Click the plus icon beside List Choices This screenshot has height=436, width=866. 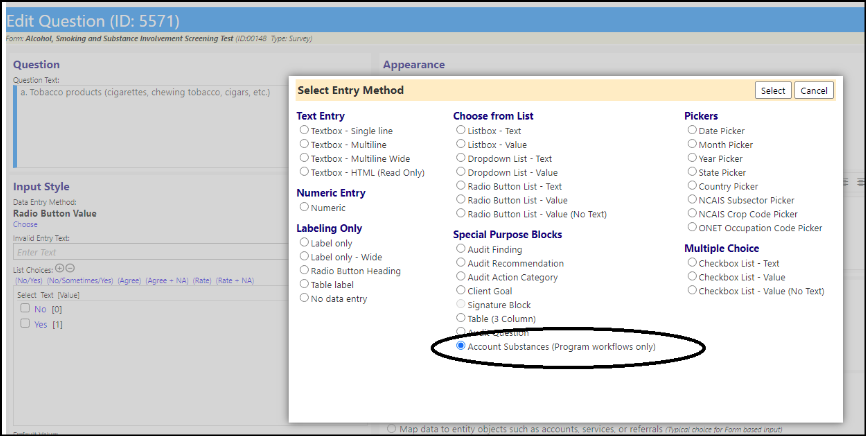60,269
